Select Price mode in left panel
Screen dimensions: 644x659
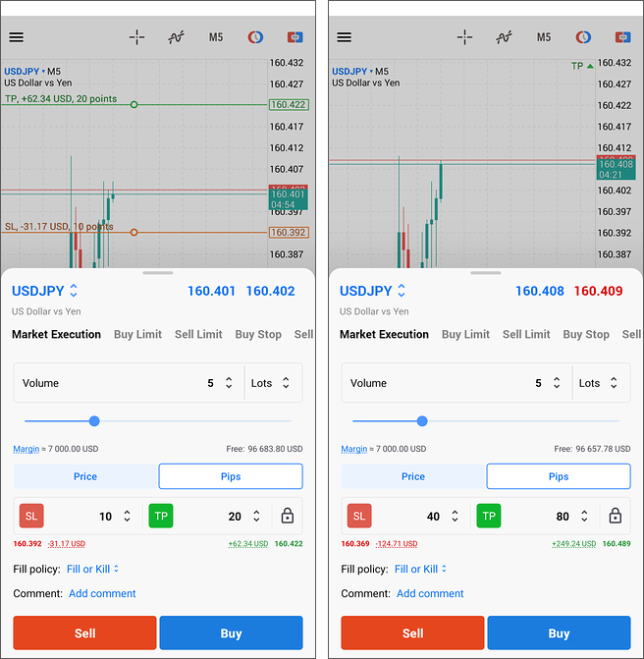[85, 476]
